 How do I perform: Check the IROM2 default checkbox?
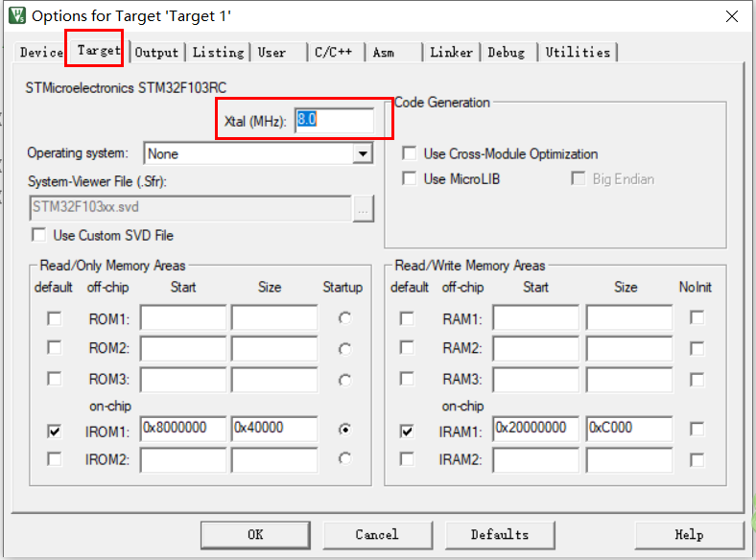click(55, 458)
